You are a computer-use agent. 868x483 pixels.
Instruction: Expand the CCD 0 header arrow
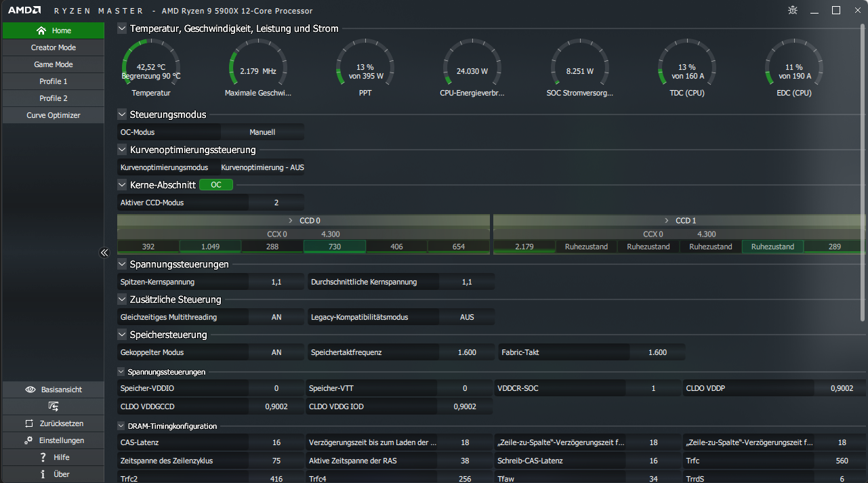tap(290, 220)
